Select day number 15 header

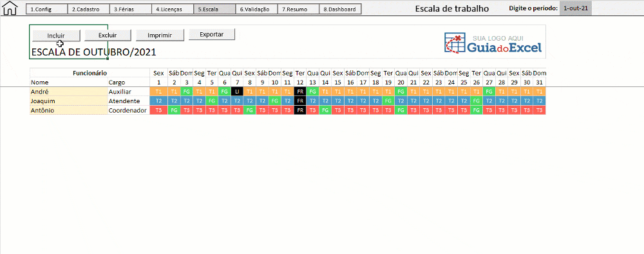[x=337, y=83]
